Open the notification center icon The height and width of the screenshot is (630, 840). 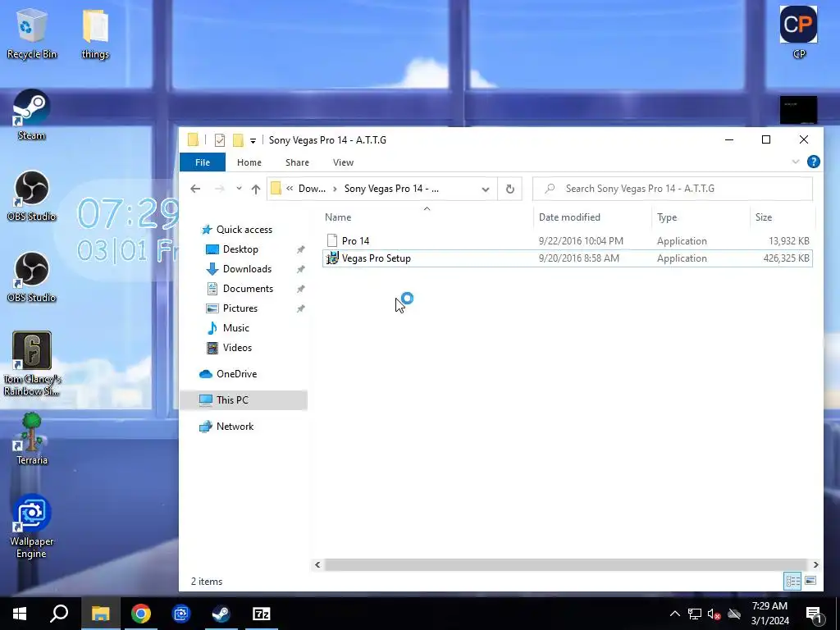pyautogui.click(x=814, y=614)
